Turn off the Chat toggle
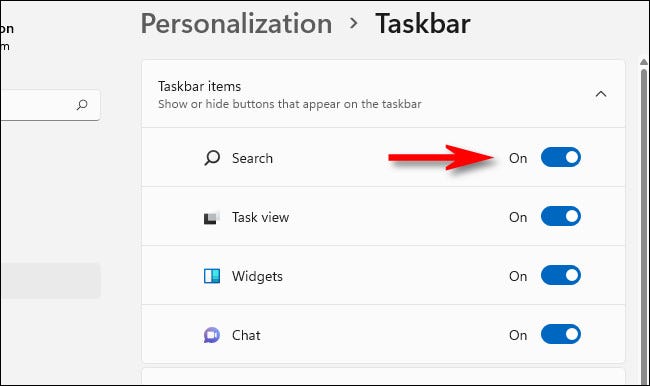650x386 pixels. point(560,334)
